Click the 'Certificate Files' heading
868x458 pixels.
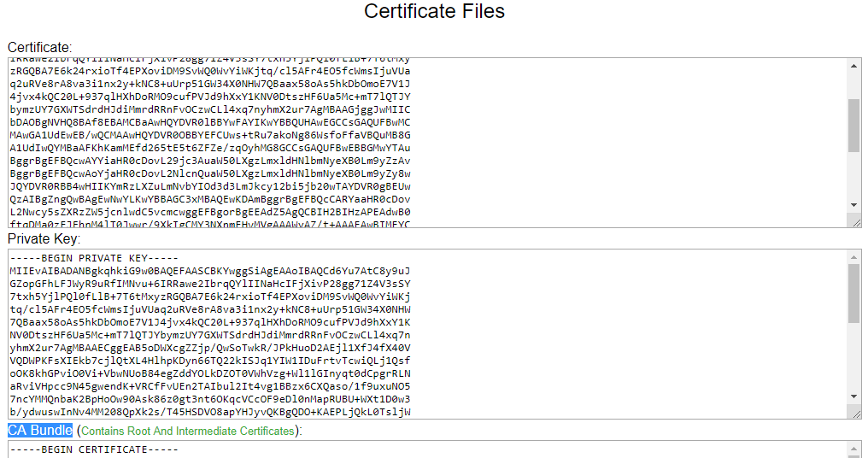[x=434, y=11]
